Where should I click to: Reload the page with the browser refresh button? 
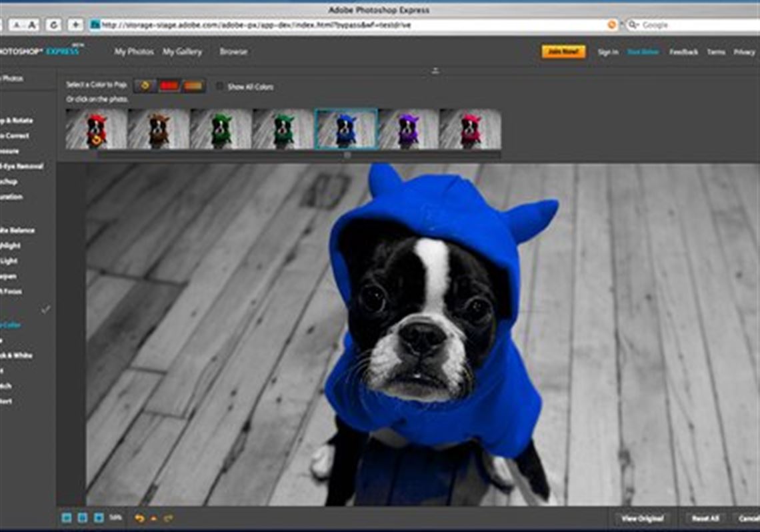[54, 25]
